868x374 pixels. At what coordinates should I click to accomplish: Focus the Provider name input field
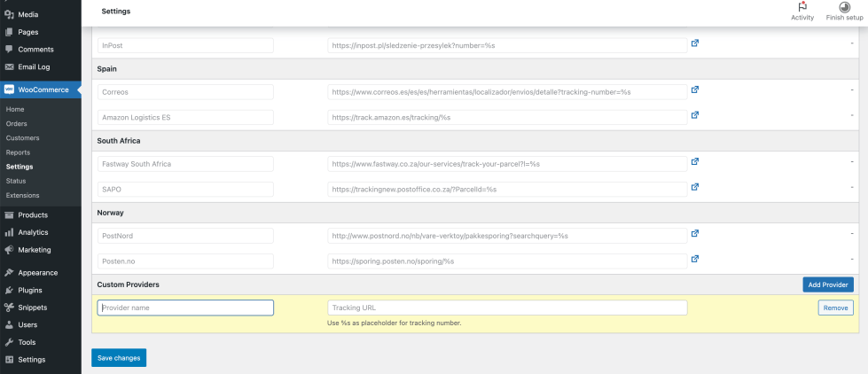(x=185, y=308)
